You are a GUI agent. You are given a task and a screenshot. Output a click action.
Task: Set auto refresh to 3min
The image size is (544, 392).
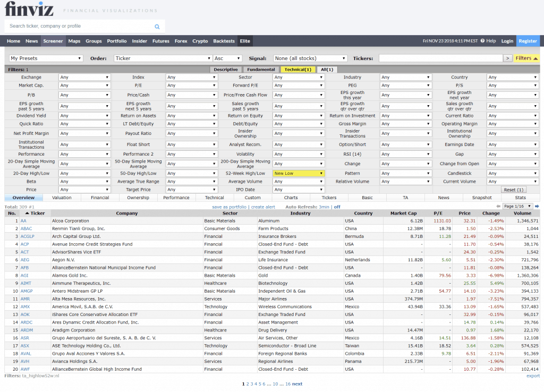click(324, 207)
